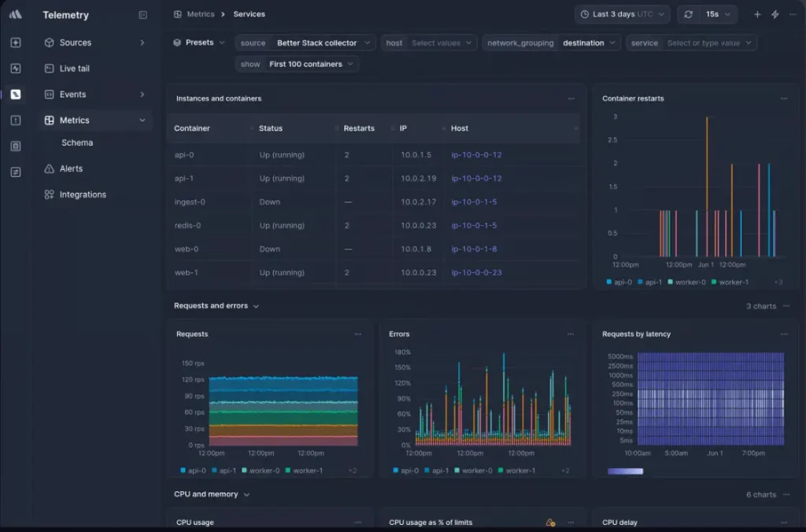Toggle worker-0 legend in Errors chart

473,471
